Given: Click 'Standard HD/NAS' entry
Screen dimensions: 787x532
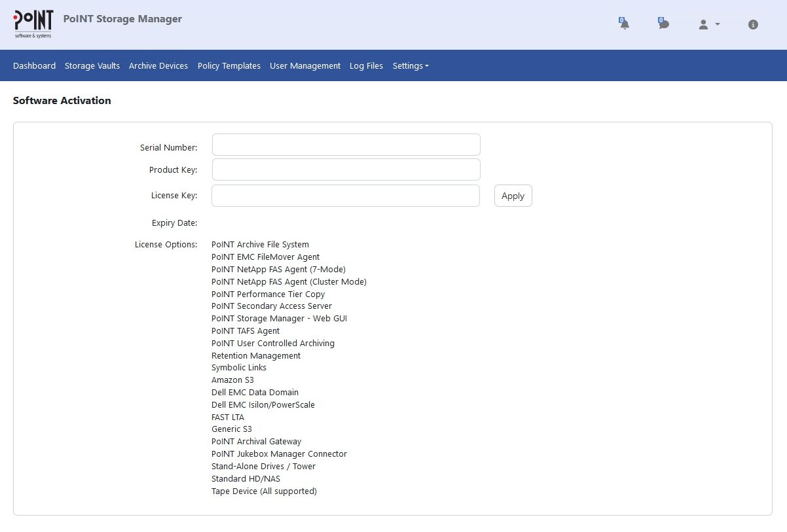Looking at the screenshot, I should (246, 479).
